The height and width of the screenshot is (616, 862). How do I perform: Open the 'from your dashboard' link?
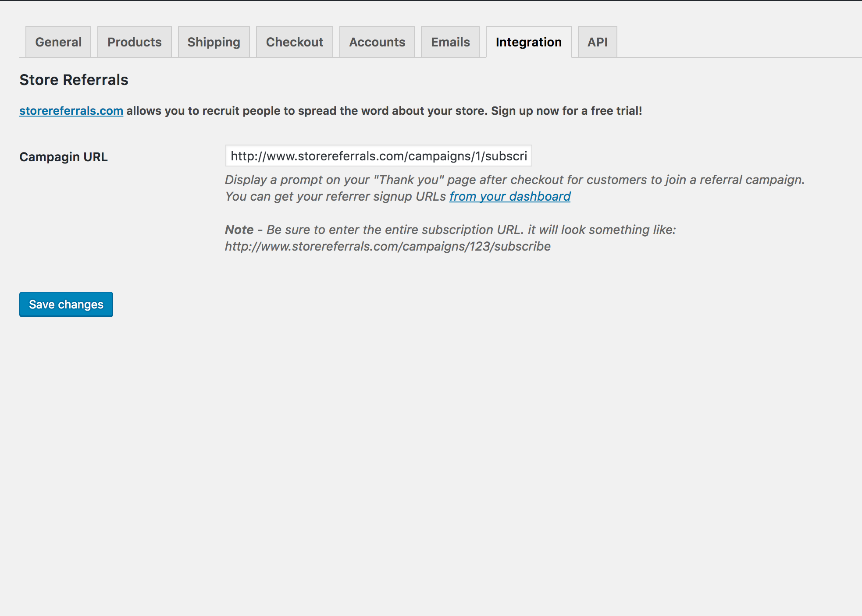(x=510, y=196)
